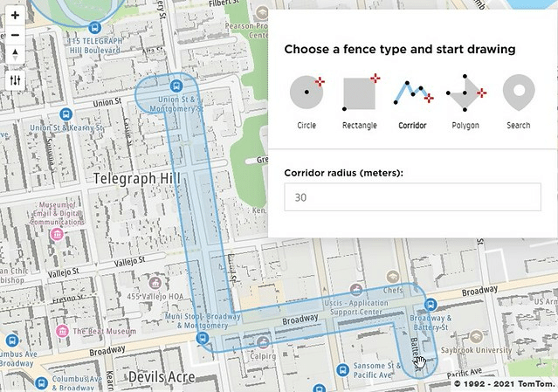The image size is (558, 392).
Task: Choose the Search fence option
Action: (x=518, y=93)
